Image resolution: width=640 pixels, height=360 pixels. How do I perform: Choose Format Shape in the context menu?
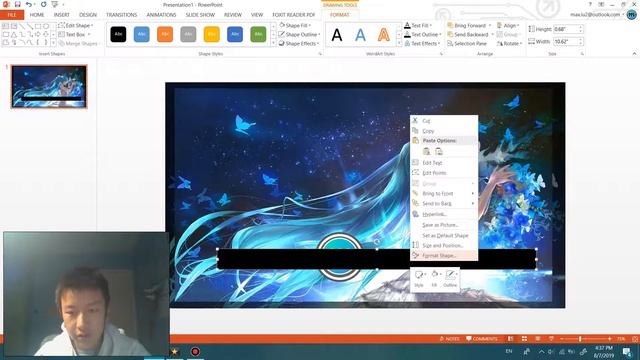coord(444,256)
